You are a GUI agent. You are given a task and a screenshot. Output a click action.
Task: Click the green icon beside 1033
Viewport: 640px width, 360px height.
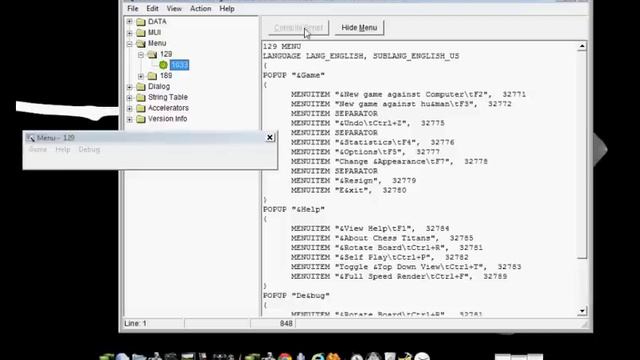(x=163, y=65)
